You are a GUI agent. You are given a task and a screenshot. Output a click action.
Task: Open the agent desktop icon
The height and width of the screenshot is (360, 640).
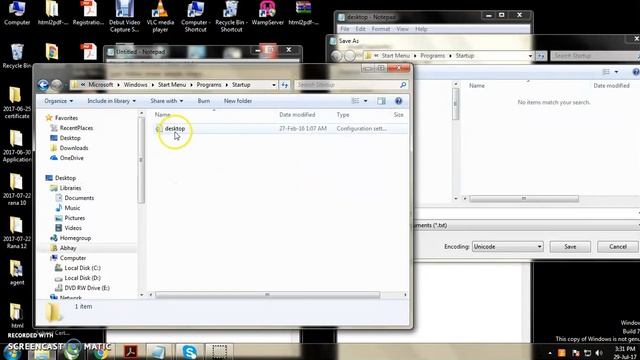tap(17, 273)
